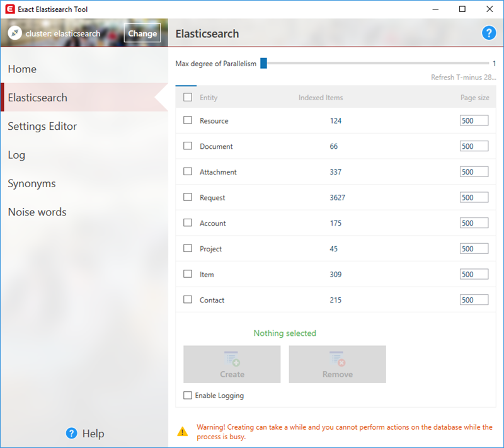Close the Exact Elastisearch Tool window
Viewport: 504px width, 448px height.
click(490, 9)
